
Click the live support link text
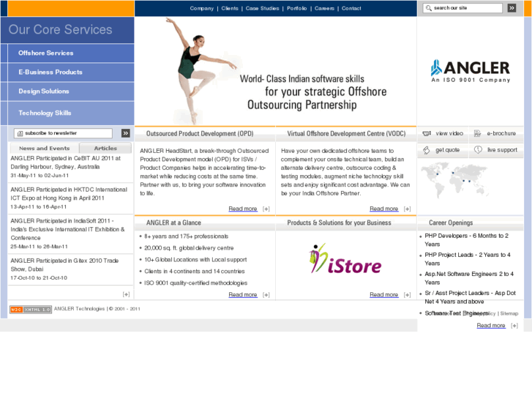503,150
